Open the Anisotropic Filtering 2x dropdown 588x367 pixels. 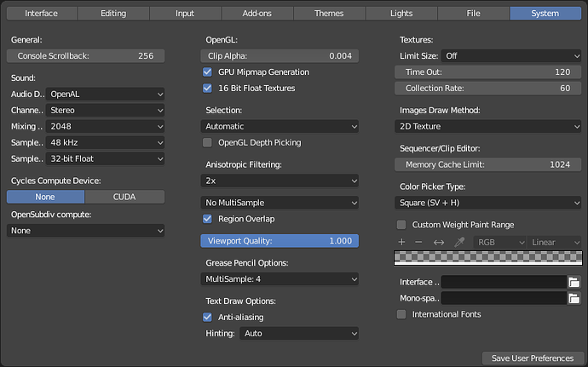[x=280, y=181]
